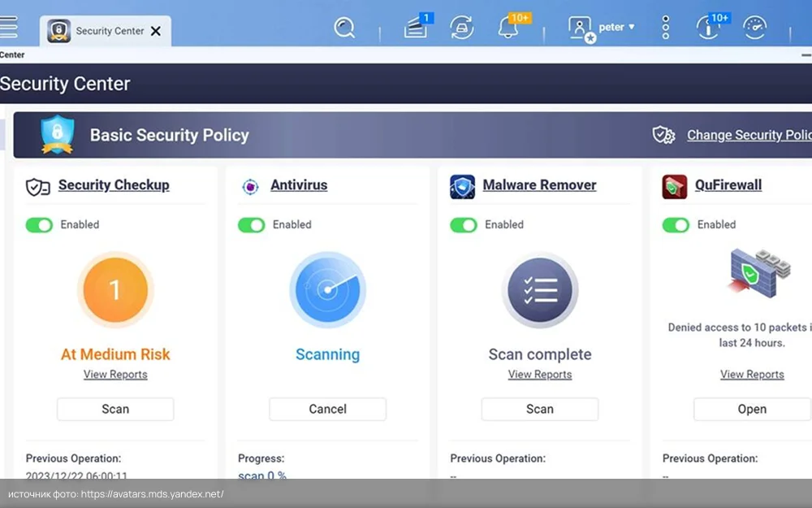Open the notifications bell
Image resolution: width=812 pixels, height=508 pixels.
click(509, 28)
